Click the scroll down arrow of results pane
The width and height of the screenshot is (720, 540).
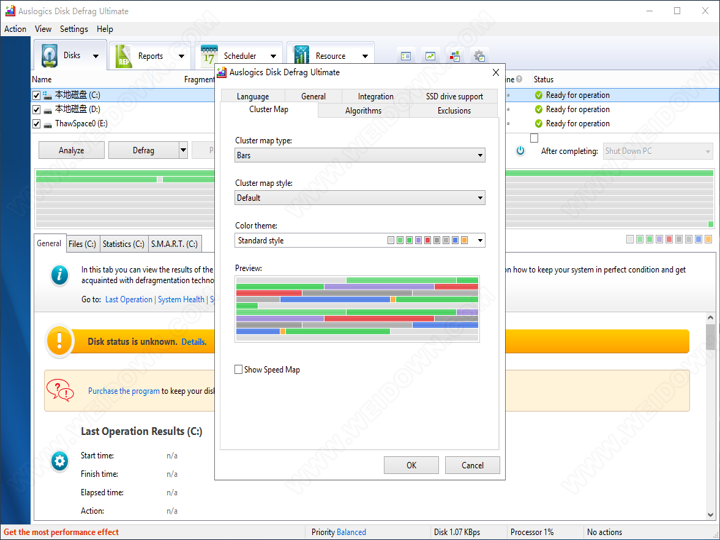[x=710, y=515]
